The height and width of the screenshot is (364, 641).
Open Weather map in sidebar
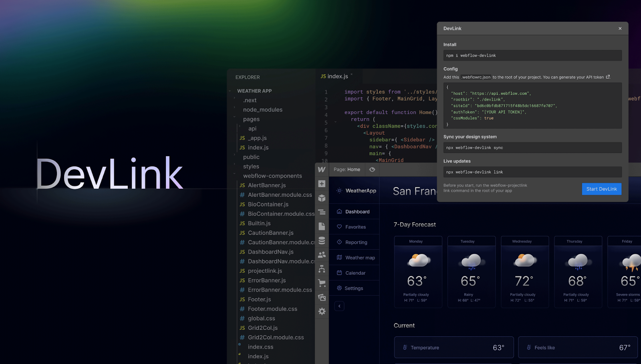[x=360, y=258]
